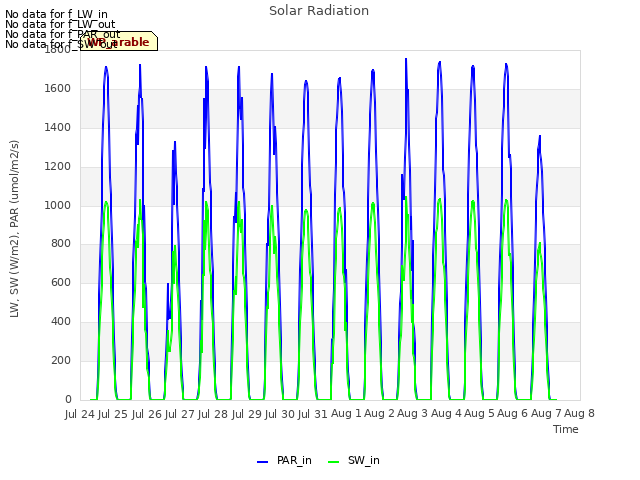Click the 400 y-axis tick label
The image size is (640, 480).
pyautogui.click(x=61, y=322)
